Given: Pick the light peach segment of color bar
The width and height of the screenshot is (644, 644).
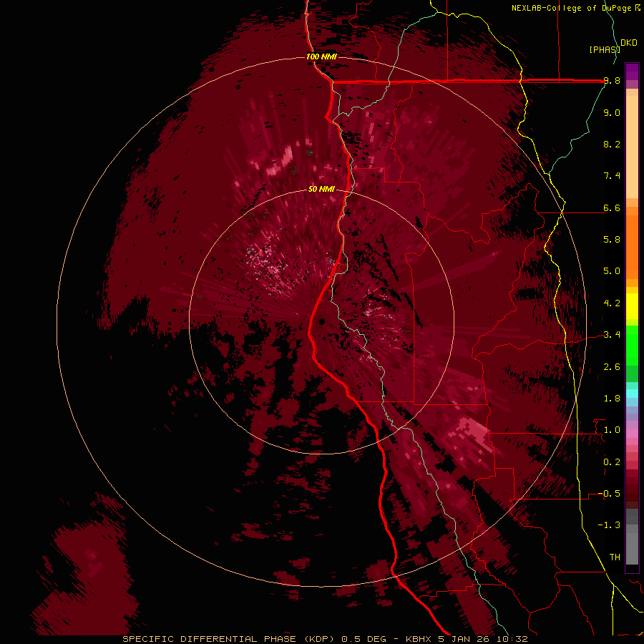Looking at the screenshot, I should (632, 147).
